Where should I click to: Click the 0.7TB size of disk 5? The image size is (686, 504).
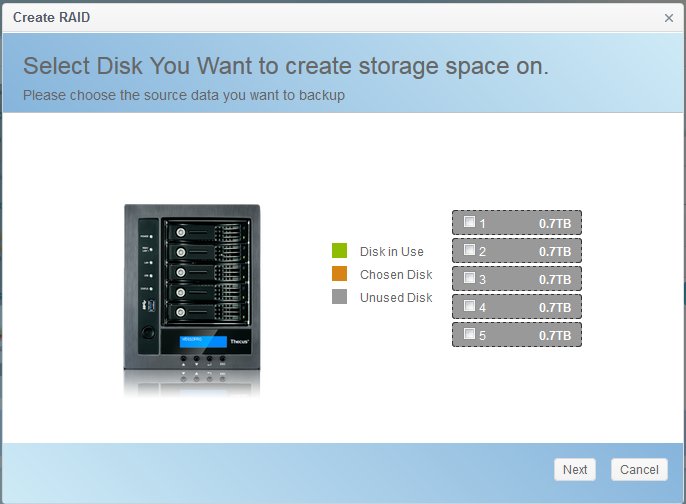click(x=554, y=336)
